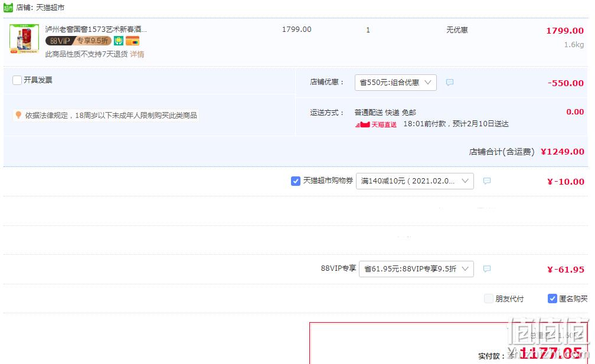Click the 店铺优惠 label
The width and height of the screenshot is (595, 364).
[x=327, y=82]
